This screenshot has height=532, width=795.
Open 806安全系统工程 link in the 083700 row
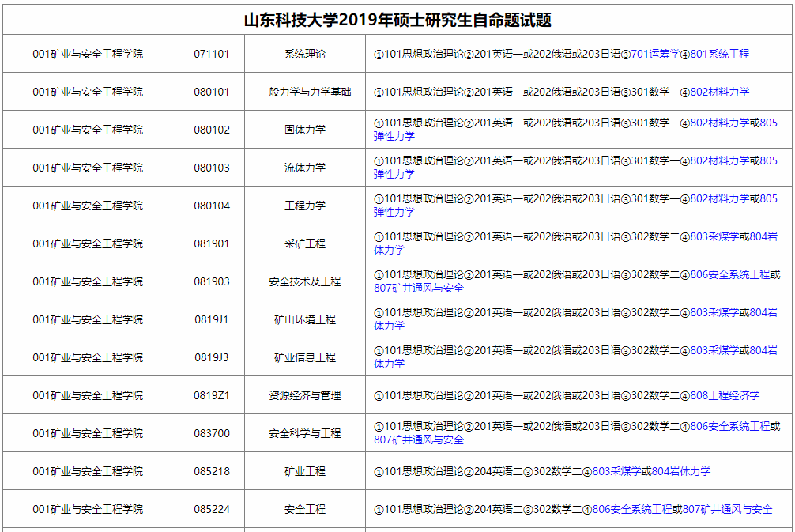(x=729, y=427)
